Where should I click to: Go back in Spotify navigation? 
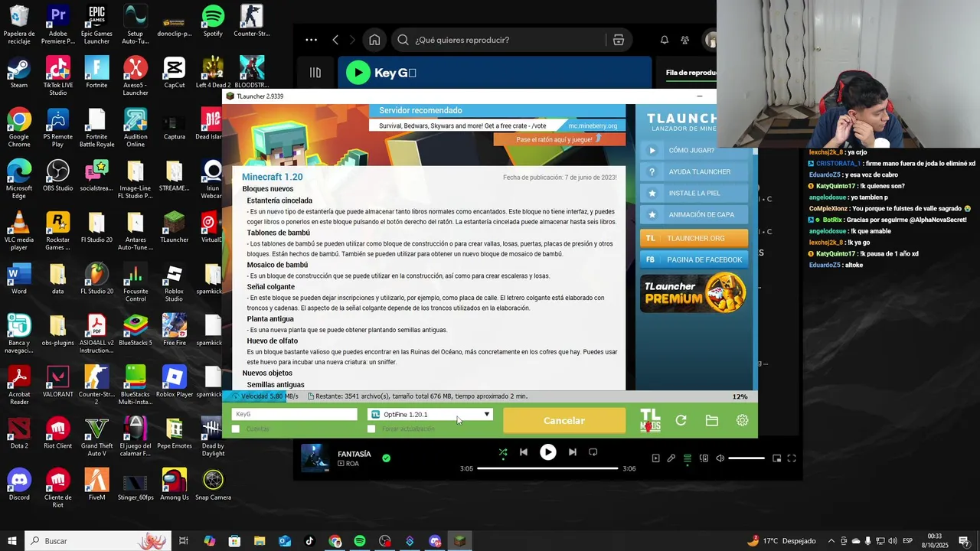(x=335, y=40)
